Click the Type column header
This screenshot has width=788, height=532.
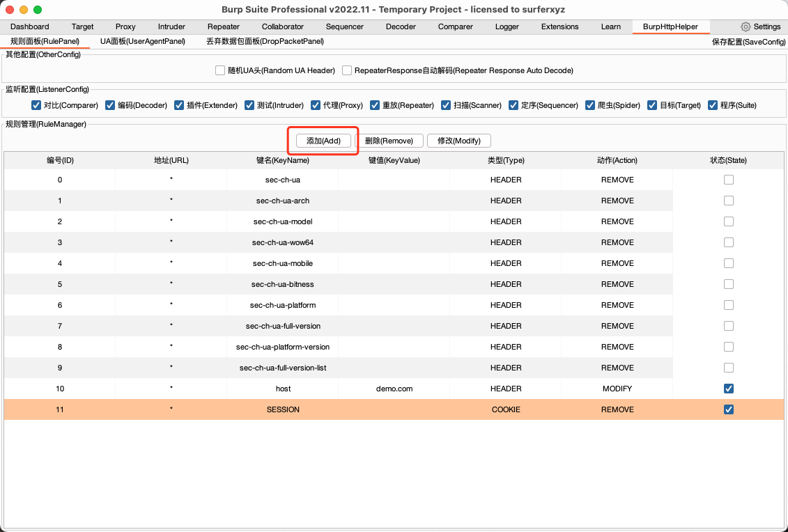(x=506, y=160)
